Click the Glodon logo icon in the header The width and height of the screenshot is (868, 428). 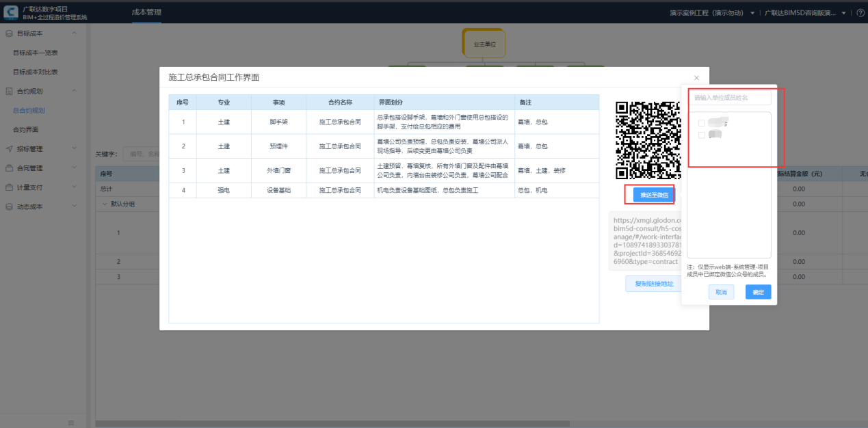[10, 12]
